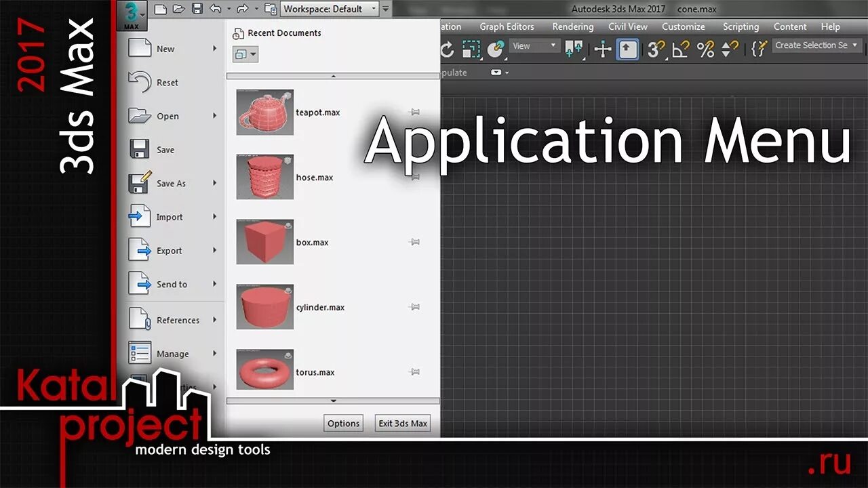Open the cylinder.max file name
Screen dimensions: 868x488
pyautogui.click(x=320, y=308)
